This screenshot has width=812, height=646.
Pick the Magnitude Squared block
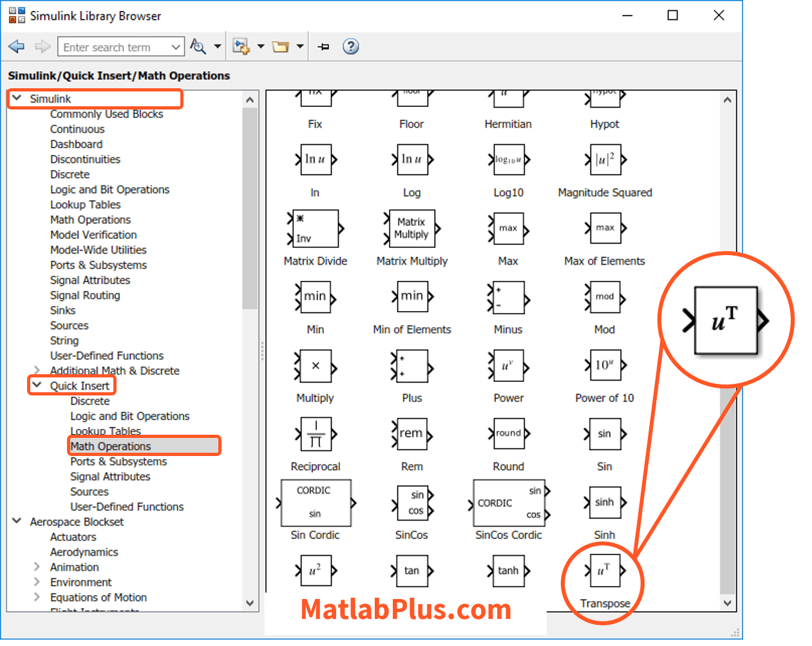point(605,160)
